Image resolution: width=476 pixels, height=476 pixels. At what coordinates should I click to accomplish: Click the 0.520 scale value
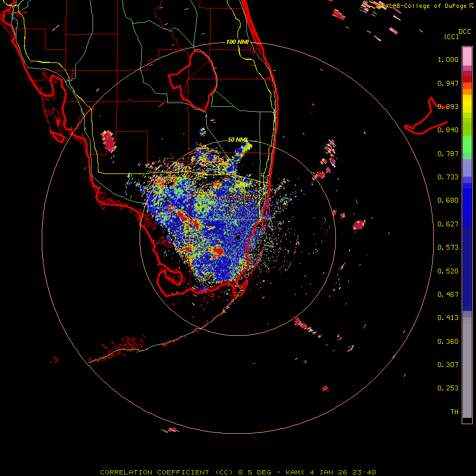[x=448, y=271]
